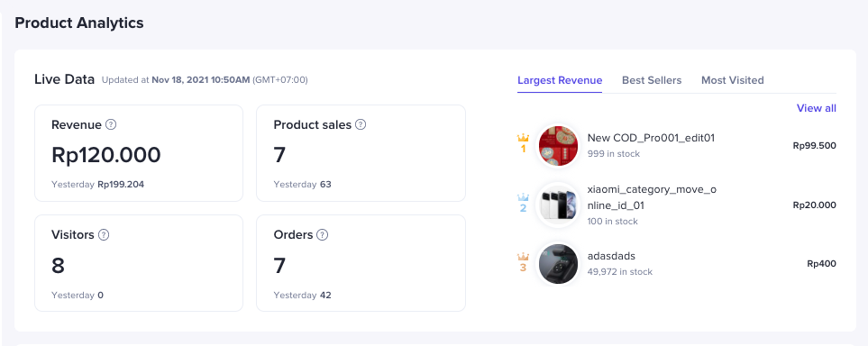Open the View all link
This screenshot has height=346, width=868.
point(816,108)
